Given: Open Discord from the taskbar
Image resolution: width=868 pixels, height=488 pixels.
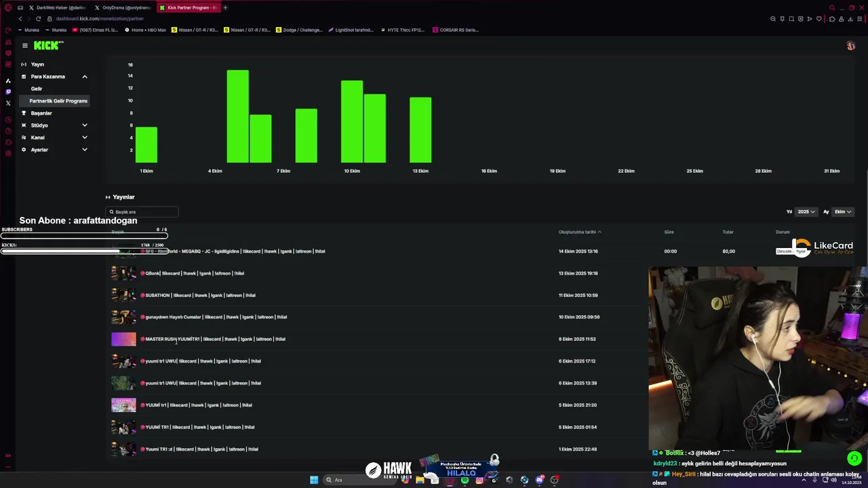Looking at the screenshot, I should click(x=539, y=480).
